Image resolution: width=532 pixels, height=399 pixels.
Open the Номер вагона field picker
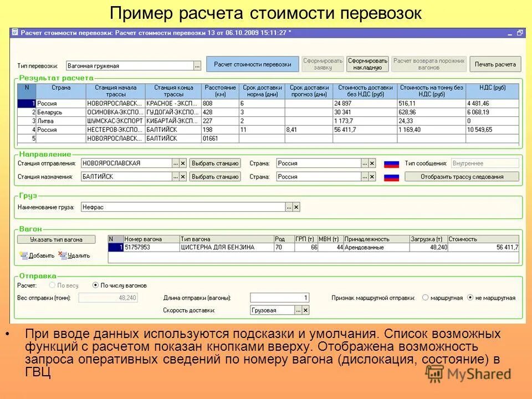tap(147, 245)
